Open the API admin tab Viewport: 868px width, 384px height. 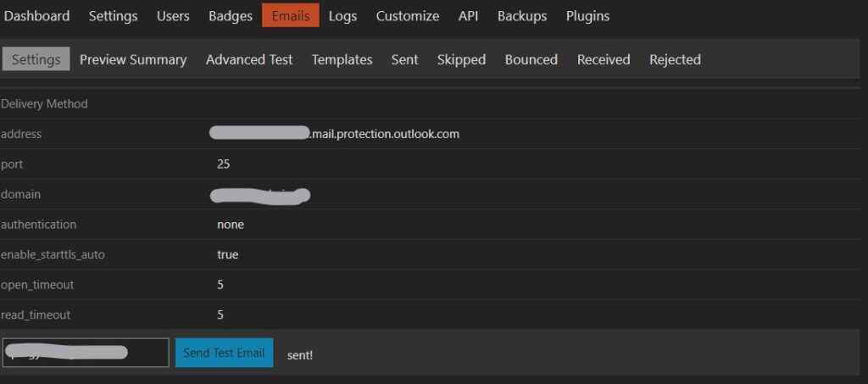coord(468,16)
